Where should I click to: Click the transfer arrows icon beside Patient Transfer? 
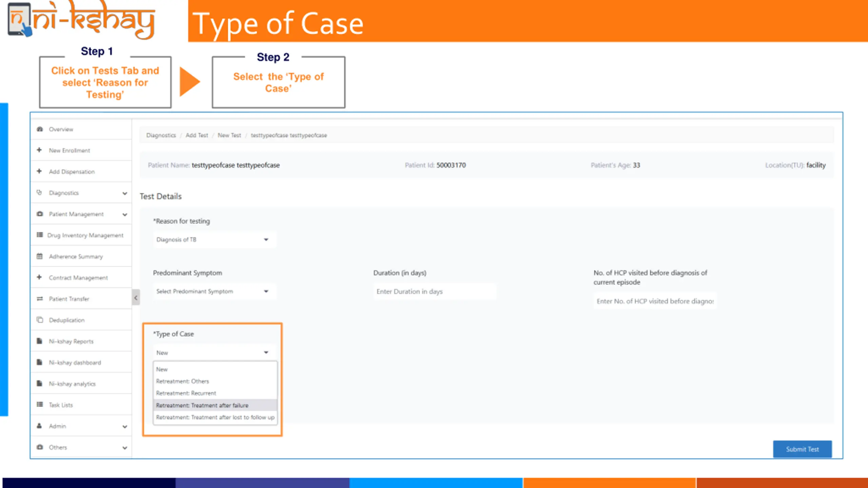point(40,299)
